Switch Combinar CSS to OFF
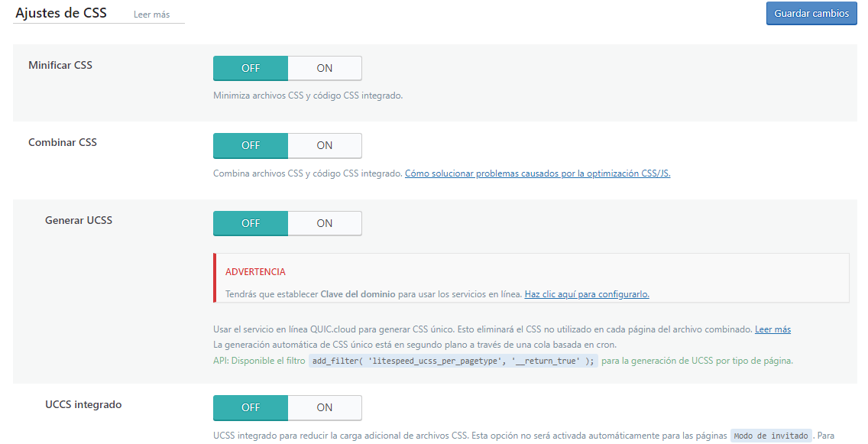The width and height of the screenshot is (868, 444). 251,145
